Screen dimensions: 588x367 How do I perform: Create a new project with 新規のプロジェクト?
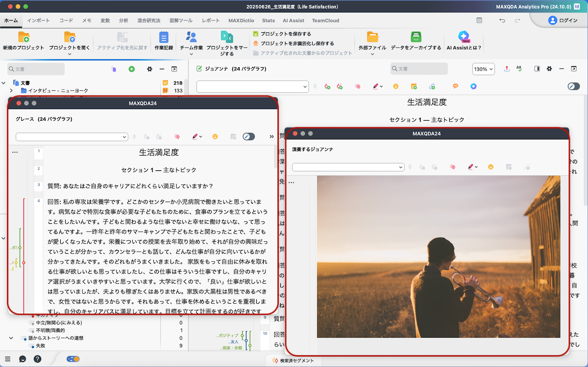pos(23,41)
